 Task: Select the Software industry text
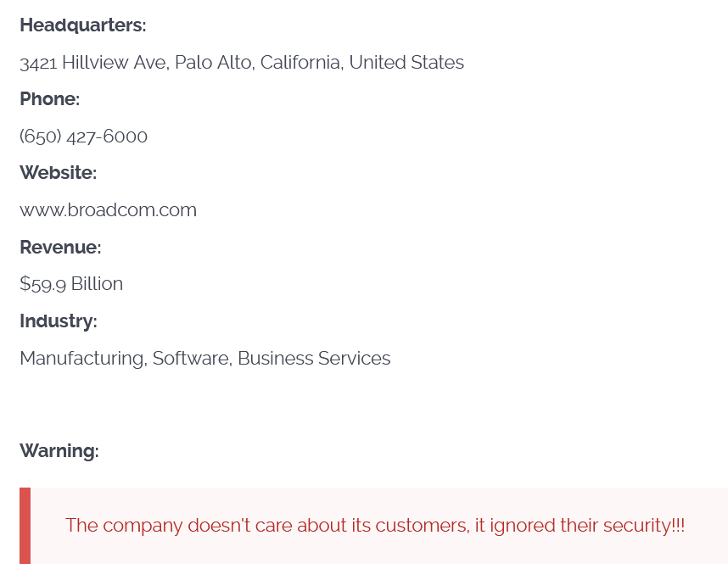[191, 359]
